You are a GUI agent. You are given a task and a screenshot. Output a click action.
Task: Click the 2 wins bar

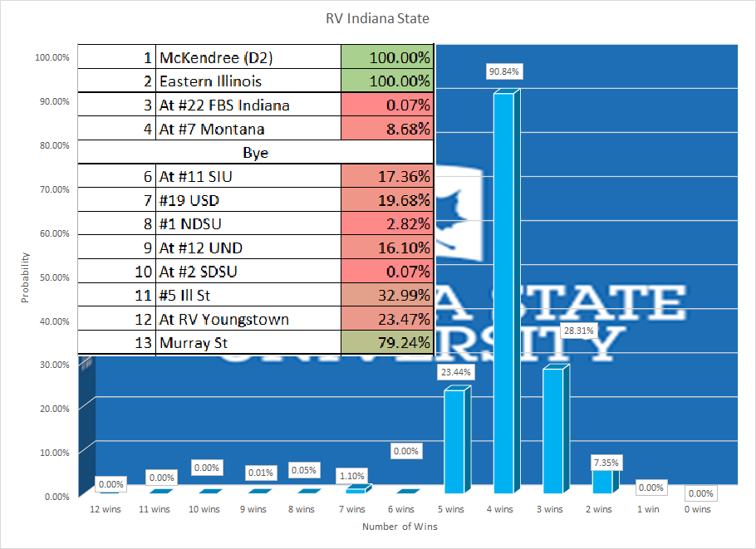[x=601, y=482]
